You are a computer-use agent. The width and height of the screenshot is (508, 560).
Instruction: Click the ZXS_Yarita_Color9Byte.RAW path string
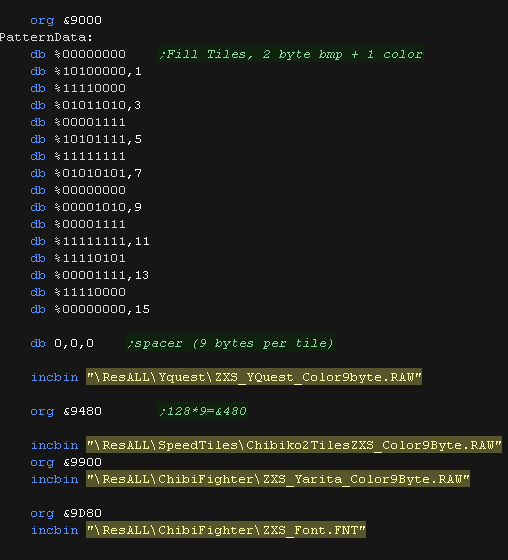pos(278,479)
